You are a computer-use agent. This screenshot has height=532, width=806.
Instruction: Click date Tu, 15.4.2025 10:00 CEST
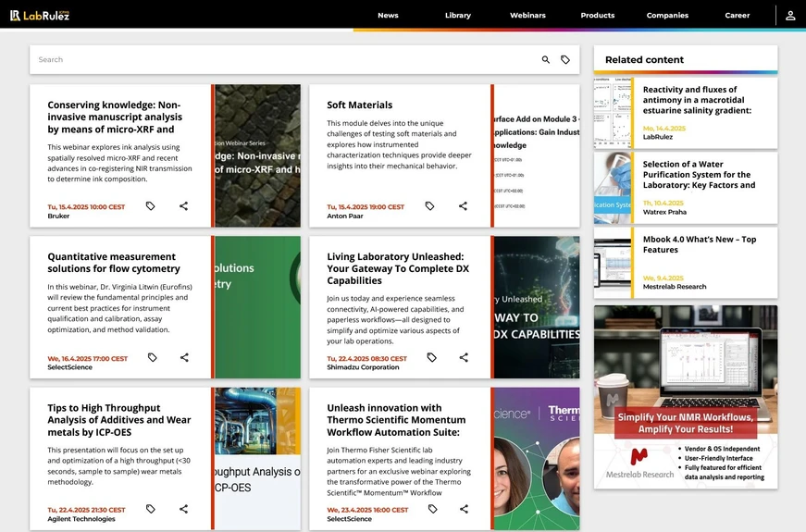click(x=86, y=207)
